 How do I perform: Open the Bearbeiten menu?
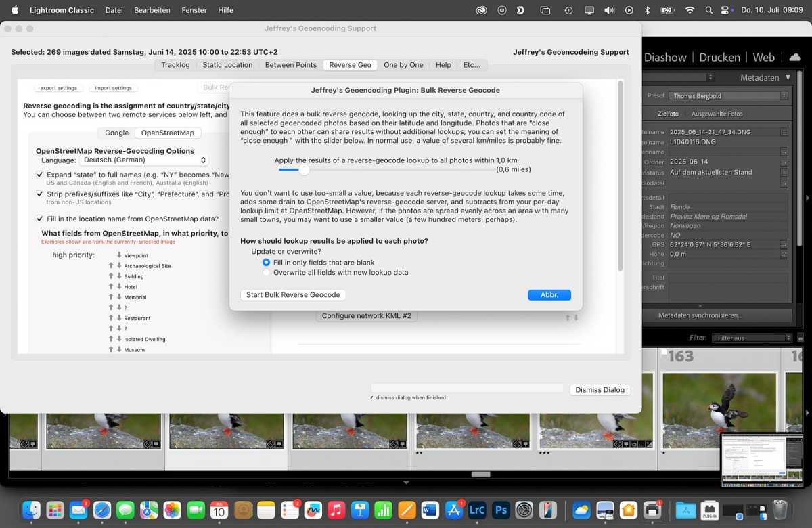click(152, 10)
